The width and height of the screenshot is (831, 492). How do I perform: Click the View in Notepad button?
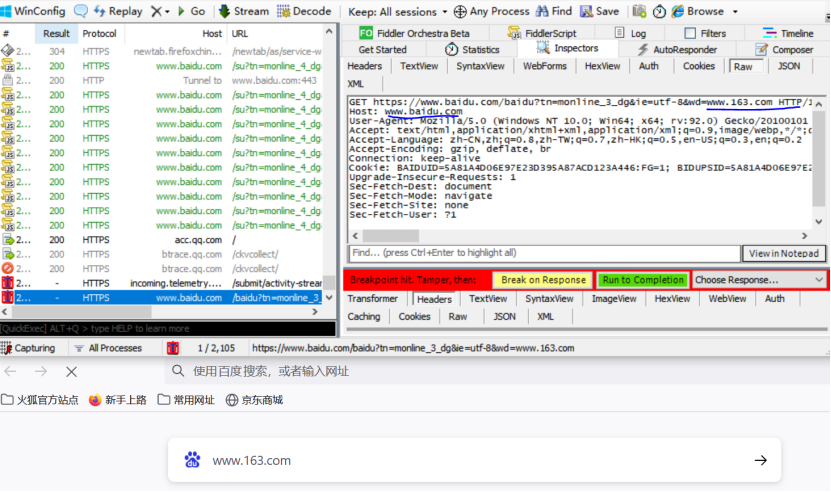784,253
